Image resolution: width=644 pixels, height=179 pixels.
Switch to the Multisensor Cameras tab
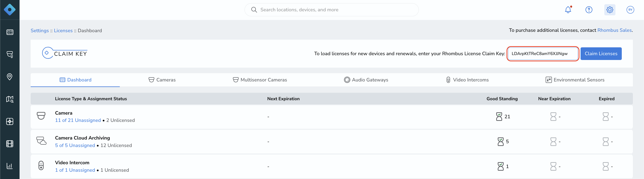click(260, 80)
